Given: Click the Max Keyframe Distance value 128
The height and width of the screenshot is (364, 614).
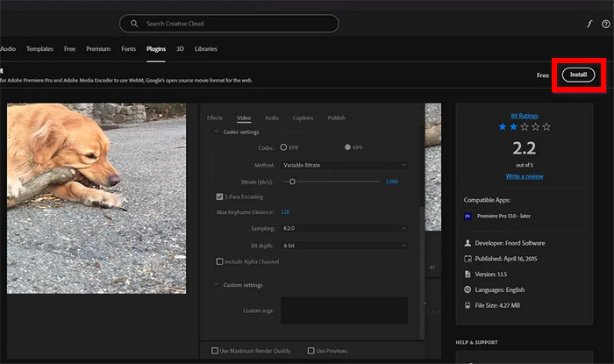Looking at the screenshot, I should (285, 212).
